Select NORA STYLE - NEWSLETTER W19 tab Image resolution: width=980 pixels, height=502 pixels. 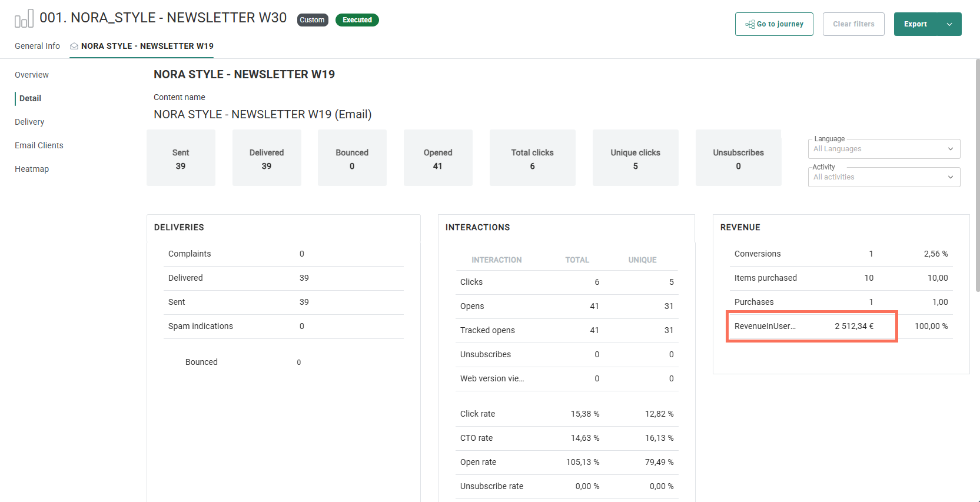click(x=147, y=46)
